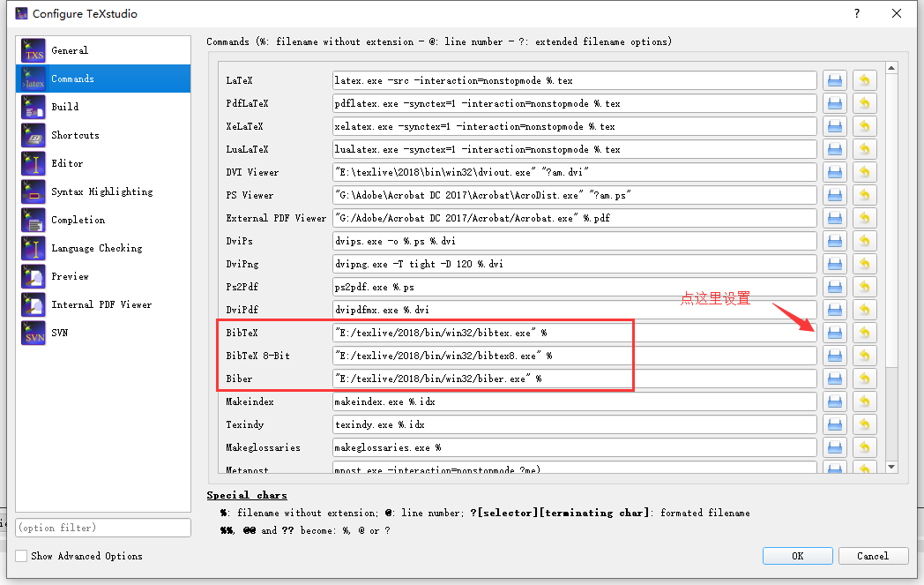
Task: Edit the LaTeX command field
Action: point(575,80)
